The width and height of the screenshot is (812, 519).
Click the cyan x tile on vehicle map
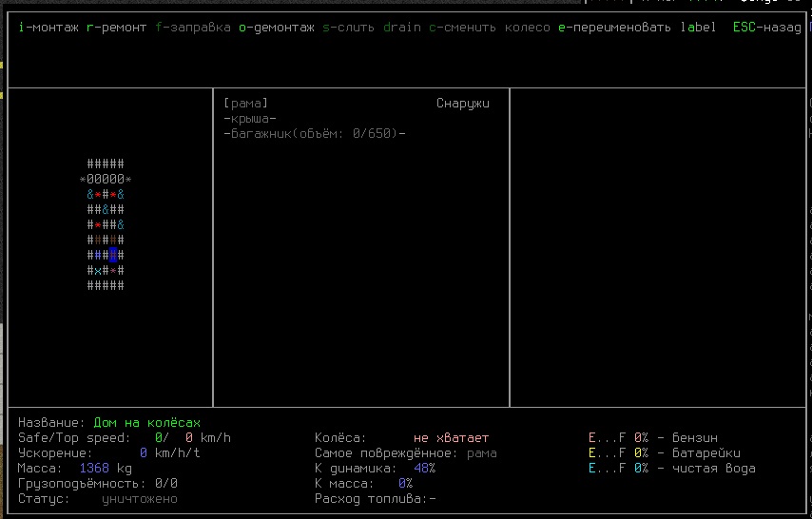(x=98, y=270)
